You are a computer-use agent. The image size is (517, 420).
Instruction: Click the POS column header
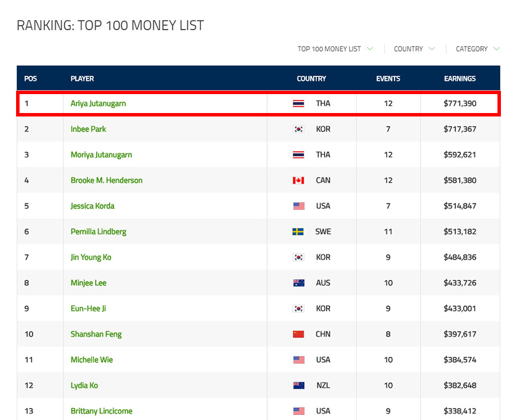[x=30, y=79]
